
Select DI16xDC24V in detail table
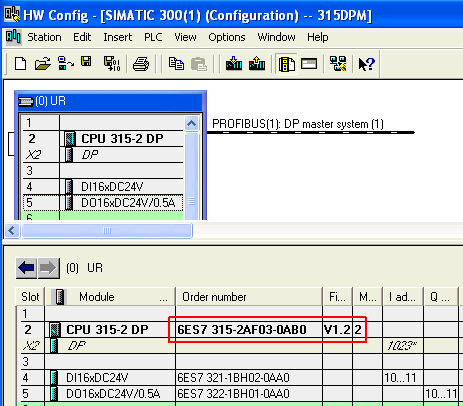coord(97,378)
